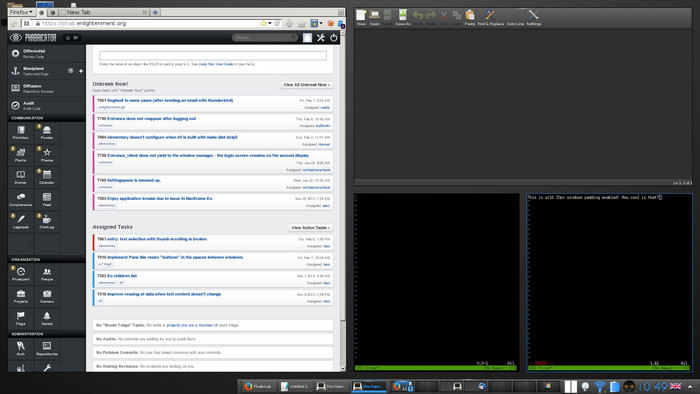Open the Firefox menu dropdown
This screenshot has height=394, width=700.
pos(21,12)
